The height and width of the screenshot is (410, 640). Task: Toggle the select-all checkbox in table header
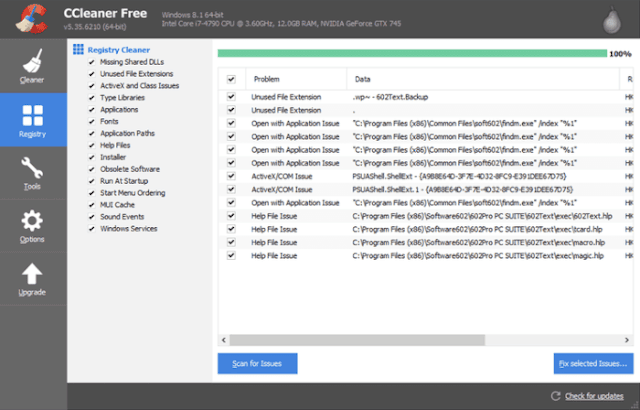[231, 79]
